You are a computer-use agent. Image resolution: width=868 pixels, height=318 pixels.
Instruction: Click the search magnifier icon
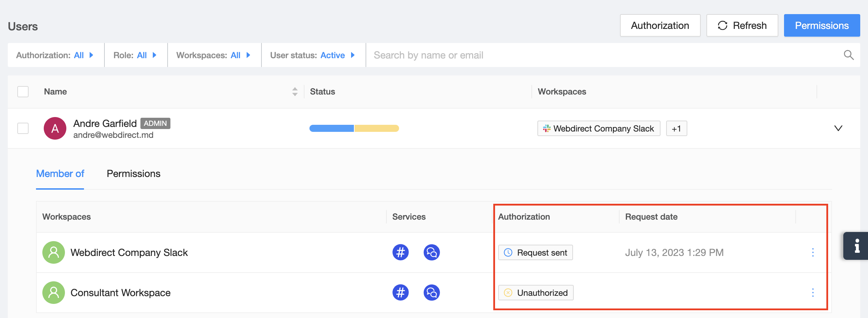849,55
